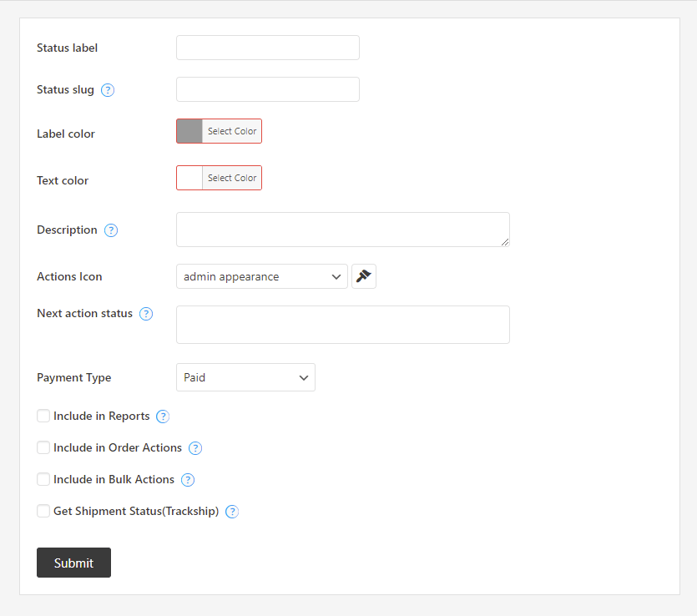Image resolution: width=697 pixels, height=616 pixels.
Task: Open the Text color picker
Action: tap(231, 178)
